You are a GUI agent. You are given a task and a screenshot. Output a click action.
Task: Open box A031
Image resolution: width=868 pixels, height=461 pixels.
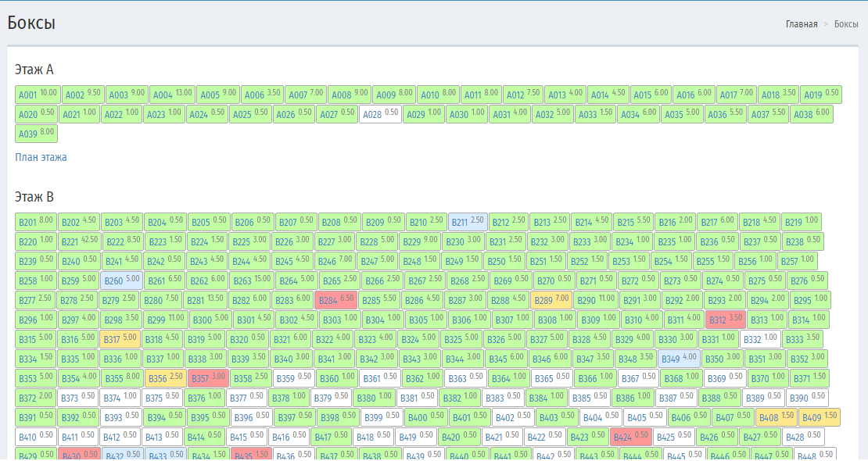click(510, 114)
